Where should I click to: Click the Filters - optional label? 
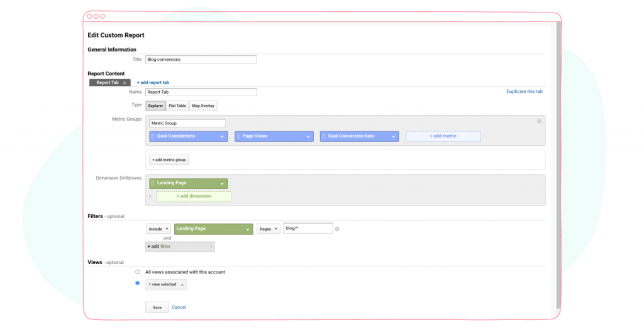106,216
